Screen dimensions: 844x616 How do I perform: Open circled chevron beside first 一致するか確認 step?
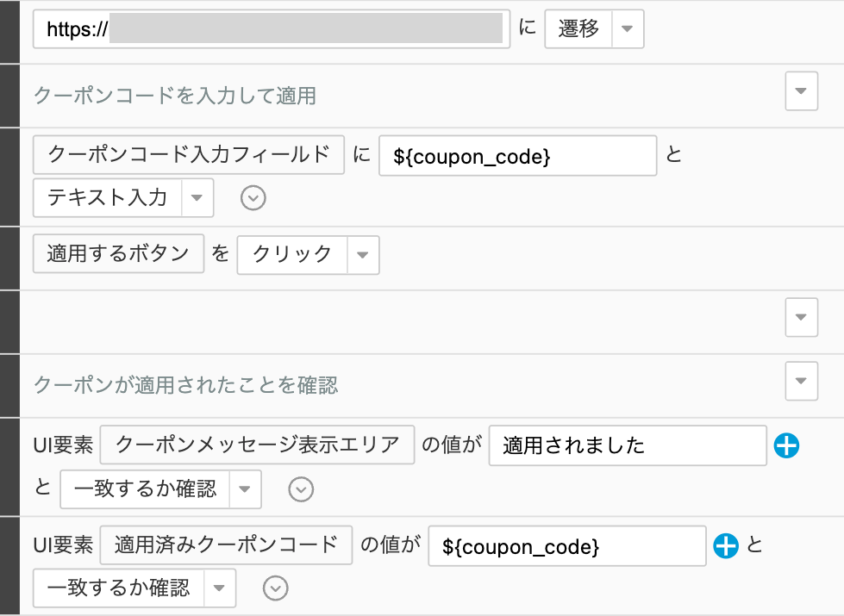click(300, 489)
